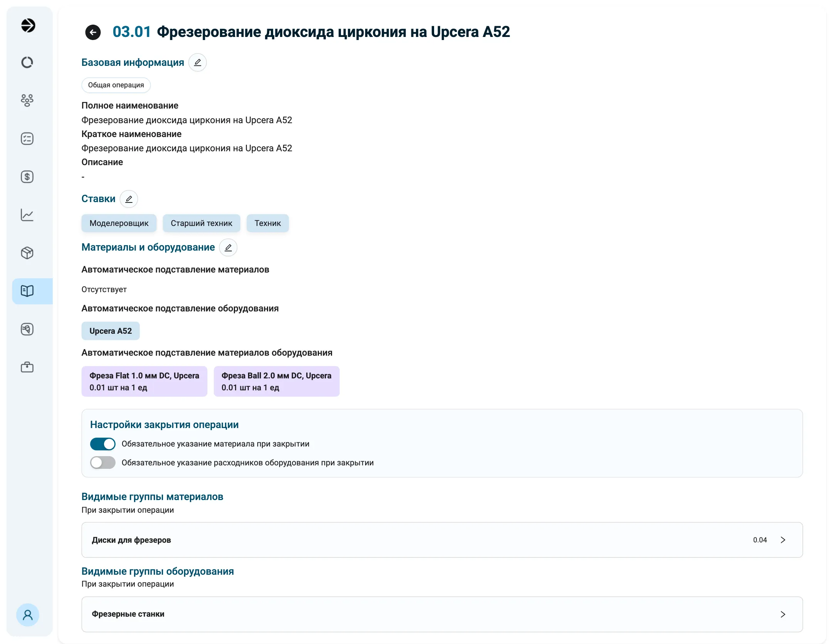
Task: Open the dollar finance icon in sidebar
Action: point(27,177)
